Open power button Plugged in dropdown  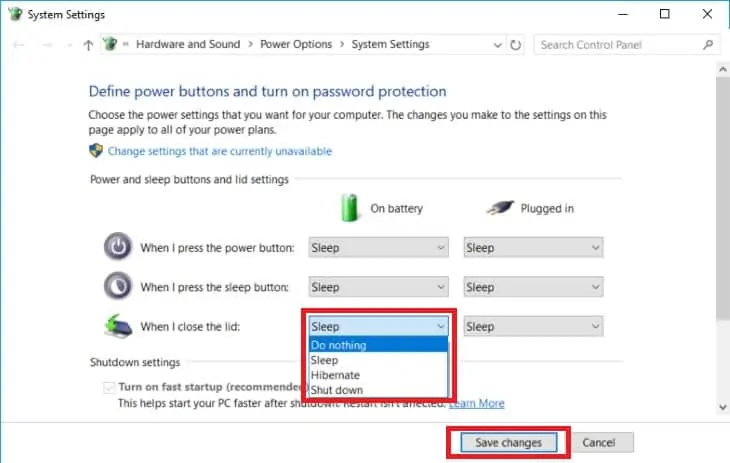coord(533,247)
